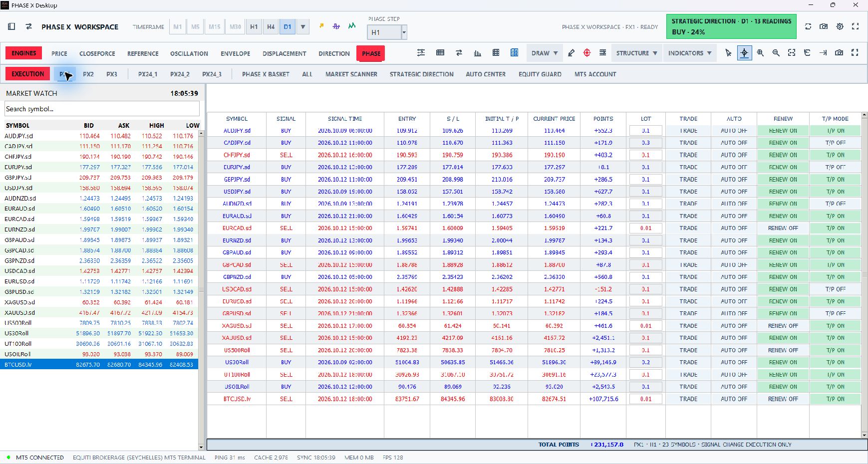The image size is (868, 464).
Task: Select the arrow pointer cursor tool
Action: point(728,53)
